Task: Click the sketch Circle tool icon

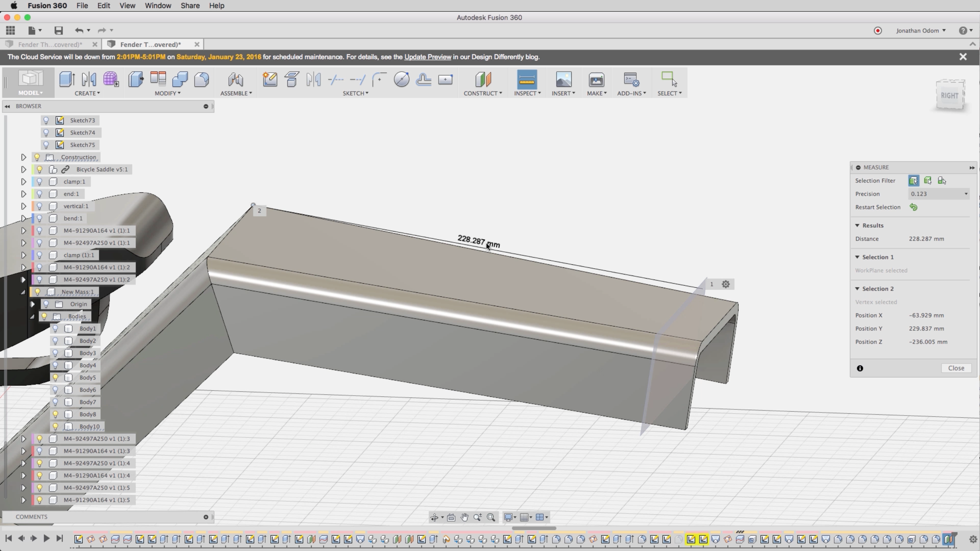Action: (x=401, y=80)
